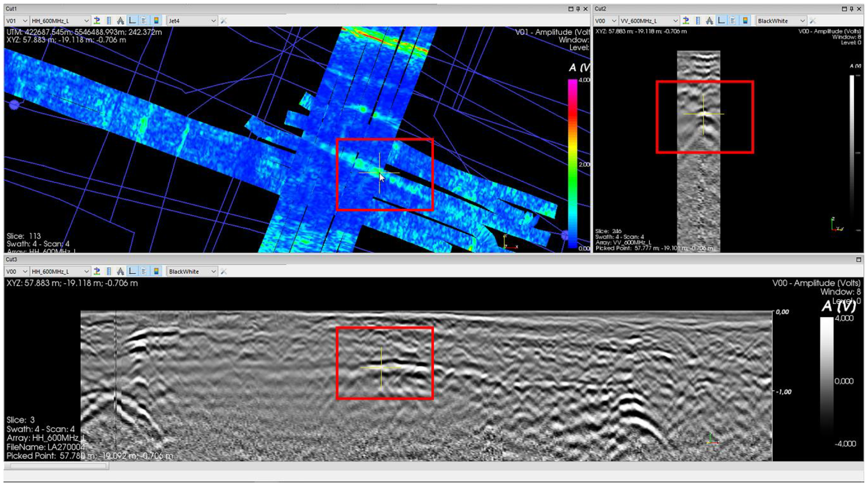
Task: Open the BlackWhite colormap dropdown in Cut3
Action: pos(192,272)
